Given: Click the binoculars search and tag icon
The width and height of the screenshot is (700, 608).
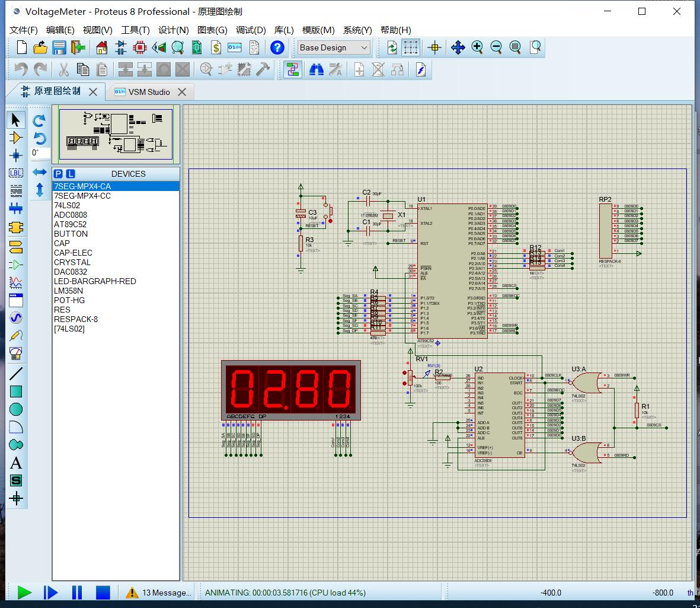Looking at the screenshot, I should coord(317,69).
